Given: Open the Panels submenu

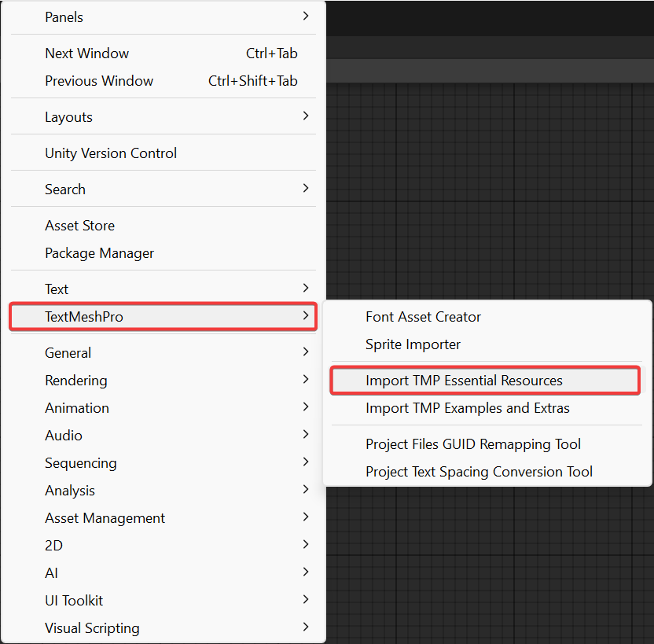Looking at the screenshot, I should point(64,17).
